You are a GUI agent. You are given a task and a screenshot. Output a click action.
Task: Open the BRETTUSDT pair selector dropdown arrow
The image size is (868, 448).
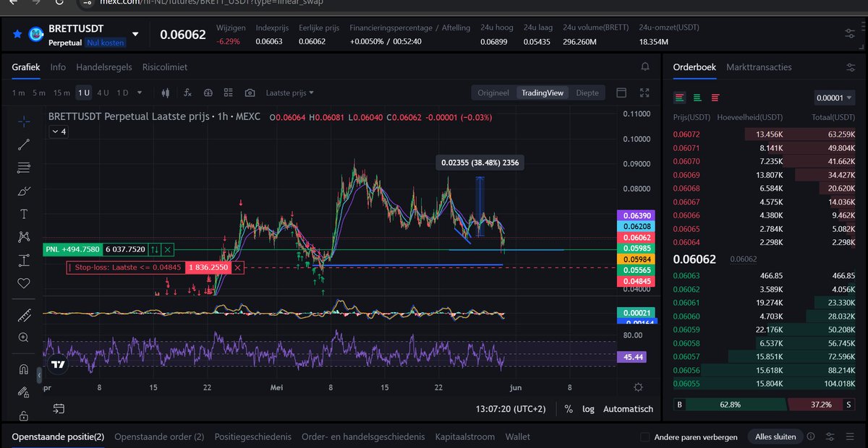[x=135, y=34]
